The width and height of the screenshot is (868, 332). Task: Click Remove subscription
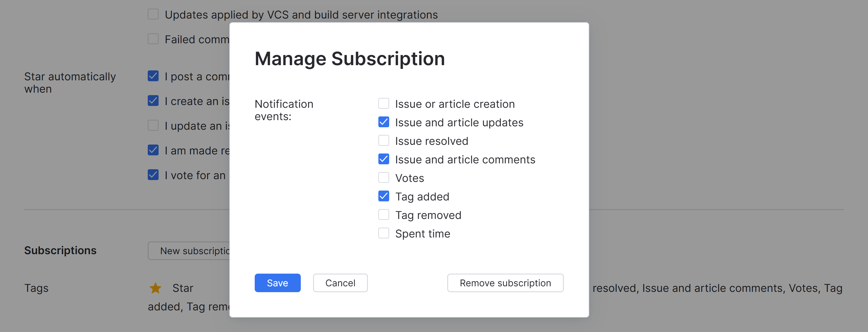point(505,283)
